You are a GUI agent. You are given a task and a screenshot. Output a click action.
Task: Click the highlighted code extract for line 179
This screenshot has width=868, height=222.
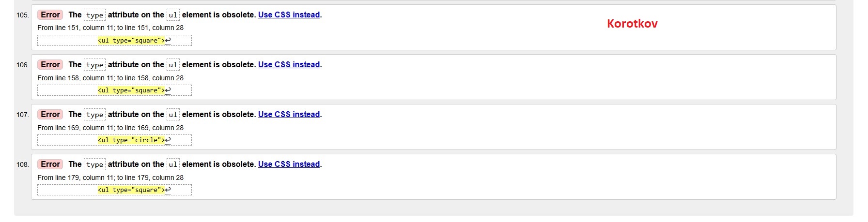click(x=131, y=190)
